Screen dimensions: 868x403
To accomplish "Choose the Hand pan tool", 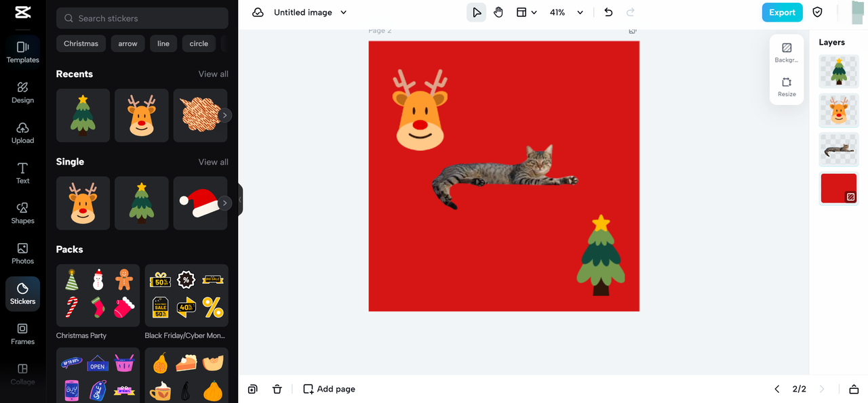I will pyautogui.click(x=498, y=12).
